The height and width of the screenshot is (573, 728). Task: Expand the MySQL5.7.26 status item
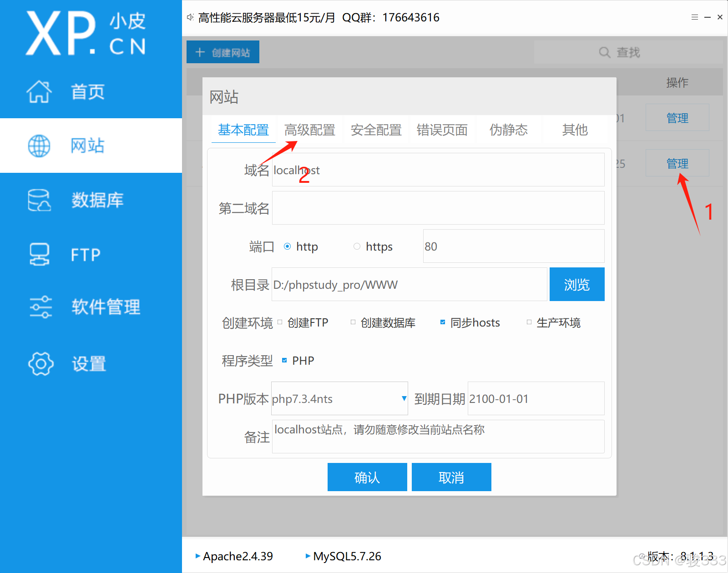308,556
